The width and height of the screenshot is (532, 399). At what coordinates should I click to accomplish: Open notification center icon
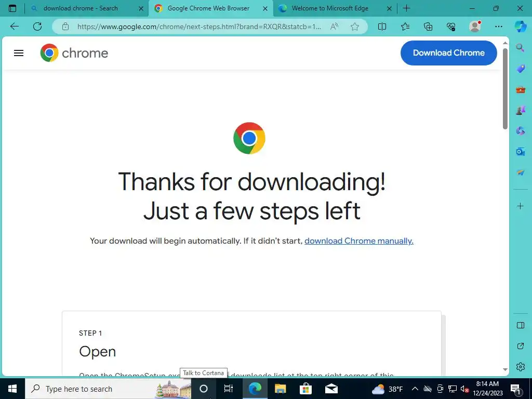pyautogui.click(x=516, y=389)
